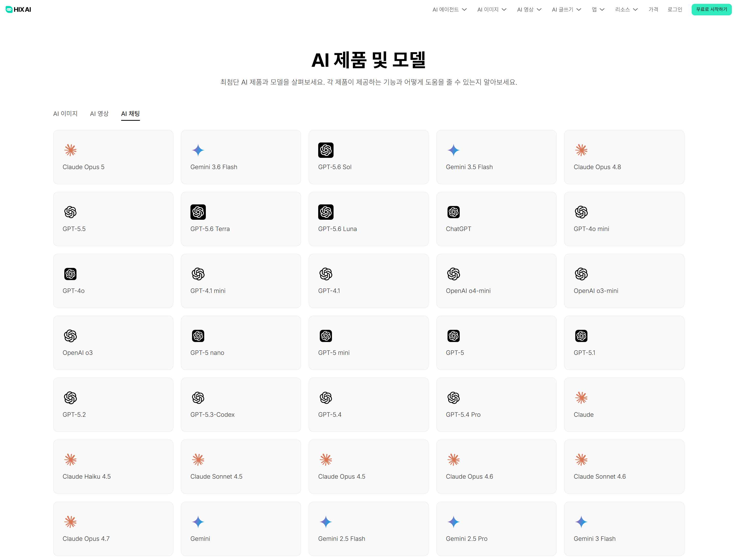738x560 pixels.
Task: Click the GPT-5.6 Sol OpenAI icon
Action: [x=326, y=150]
